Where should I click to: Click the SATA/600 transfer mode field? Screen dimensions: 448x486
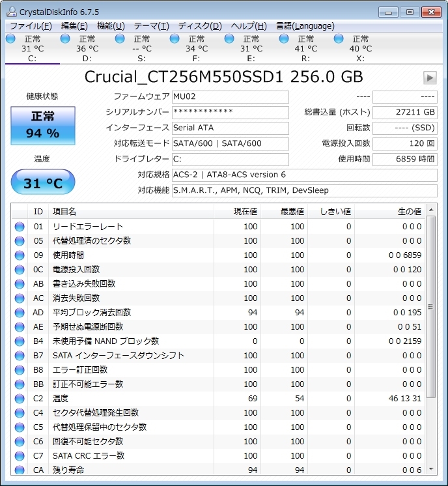[x=231, y=144]
